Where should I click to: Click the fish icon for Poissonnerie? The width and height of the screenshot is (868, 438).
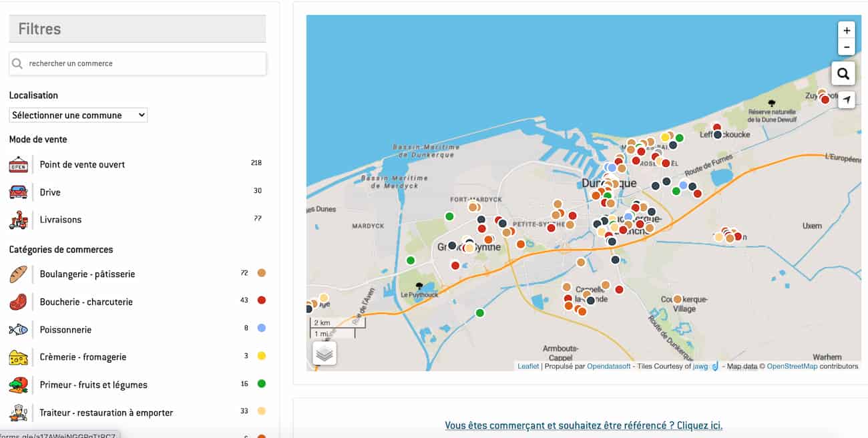pos(19,330)
